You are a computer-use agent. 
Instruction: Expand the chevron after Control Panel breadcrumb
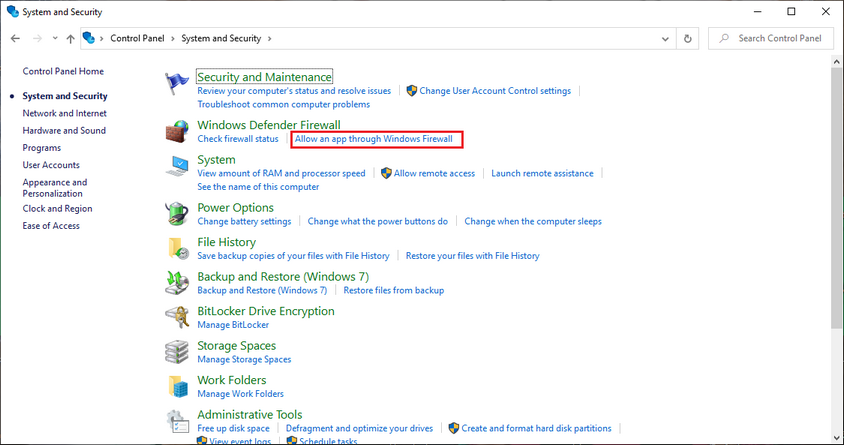click(174, 38)
